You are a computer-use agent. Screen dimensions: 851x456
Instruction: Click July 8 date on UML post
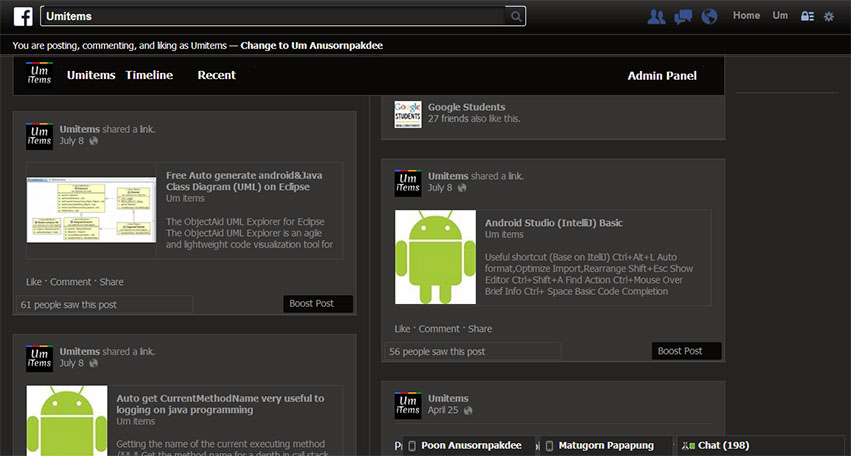click(x=72, y=141)
